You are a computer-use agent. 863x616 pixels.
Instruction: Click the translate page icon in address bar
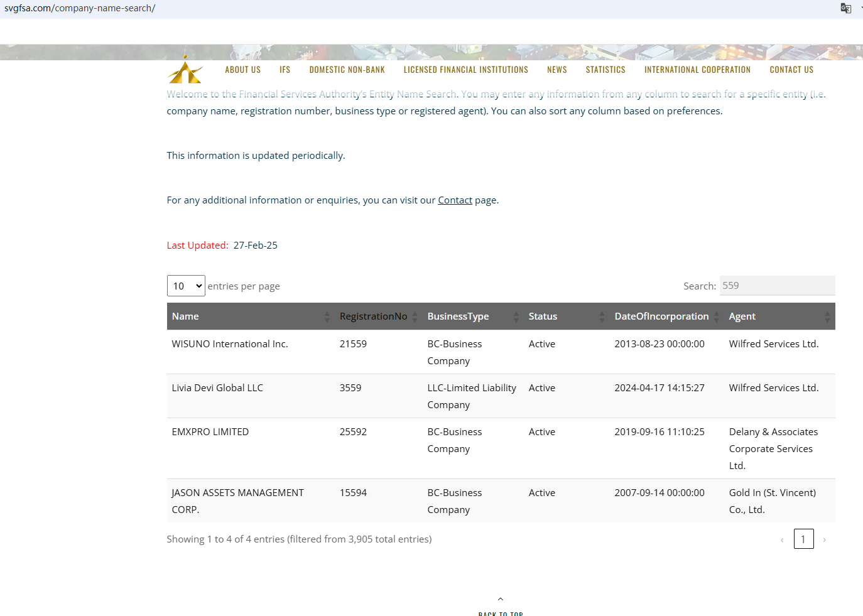click(846, 8)
